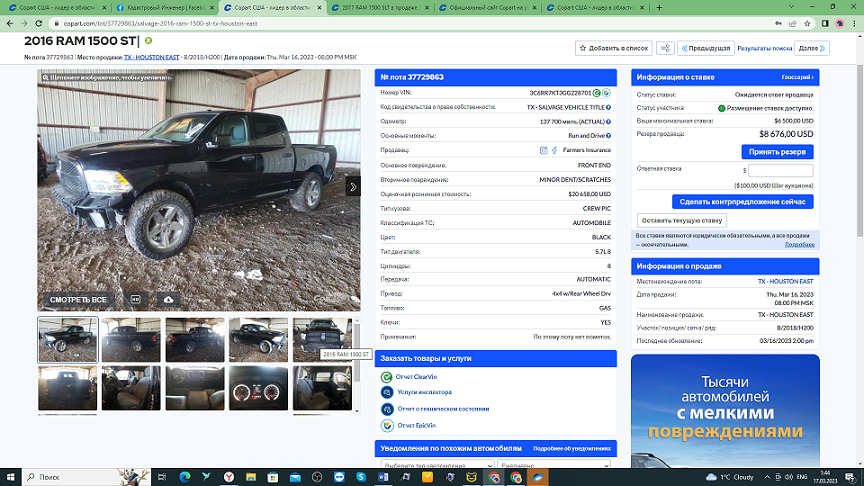Open File Explorer from taskbar
The width and height of the screenshot is (864, 486).
click(251, 477)
